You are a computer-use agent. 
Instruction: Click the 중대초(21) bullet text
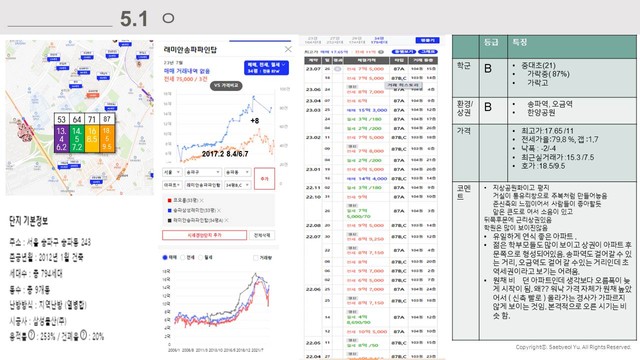pyautogui.click(x=538, y=65)
